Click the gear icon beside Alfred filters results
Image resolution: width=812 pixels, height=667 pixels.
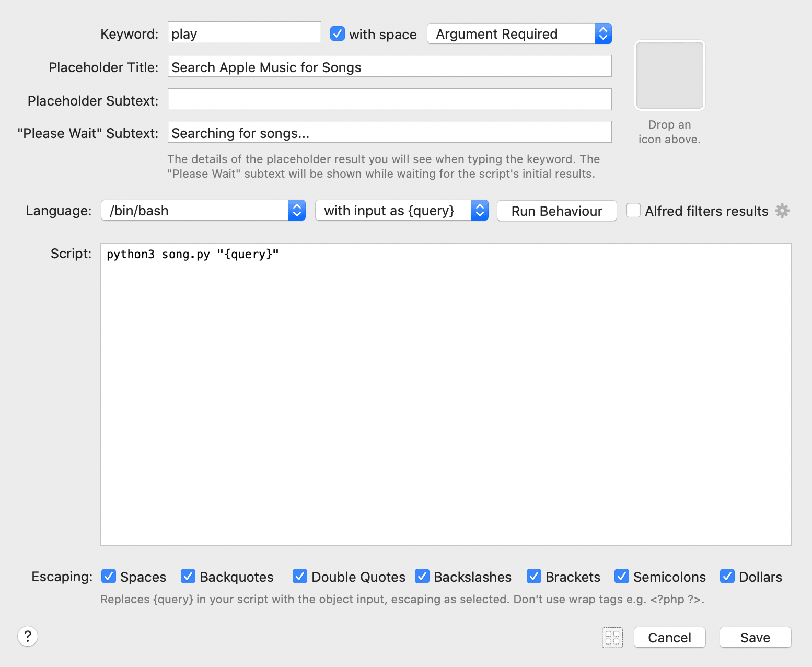[782, 211]
